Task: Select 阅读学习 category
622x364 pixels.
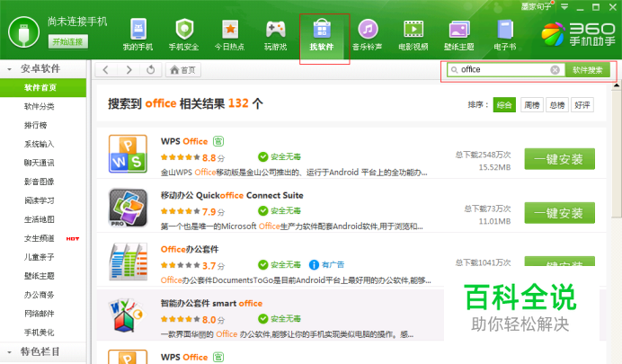Action: pyautogui.click(x=40, y=200)
